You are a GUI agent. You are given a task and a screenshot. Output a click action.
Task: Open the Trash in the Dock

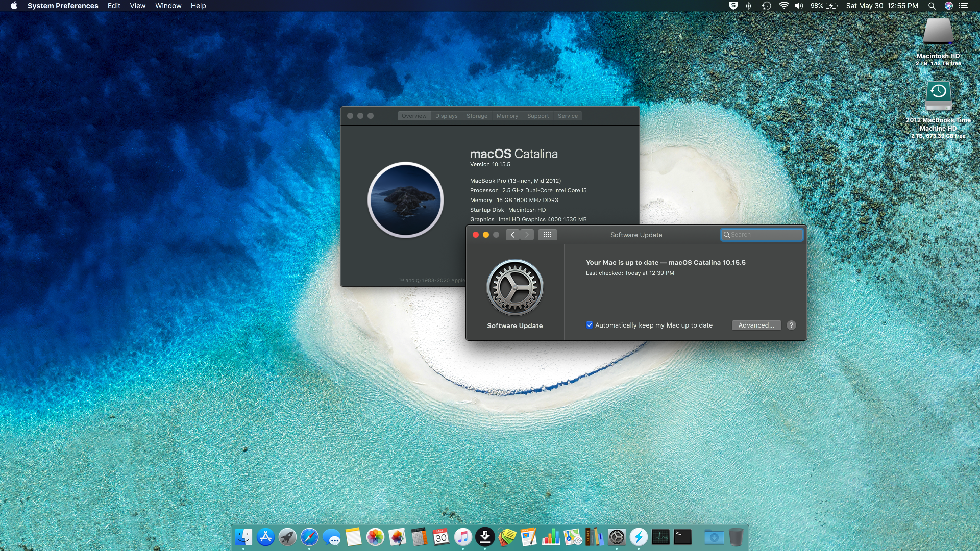736,537
